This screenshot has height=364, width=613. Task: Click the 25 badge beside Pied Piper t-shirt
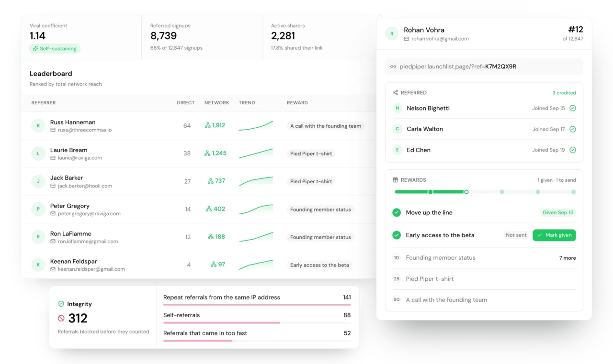coord(397,279)
